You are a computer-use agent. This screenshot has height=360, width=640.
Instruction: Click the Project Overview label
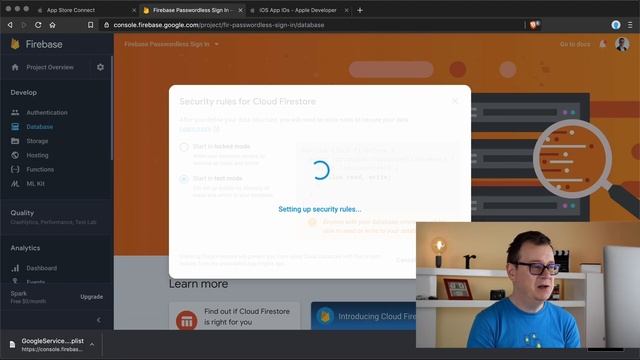(x=50, y=67)
